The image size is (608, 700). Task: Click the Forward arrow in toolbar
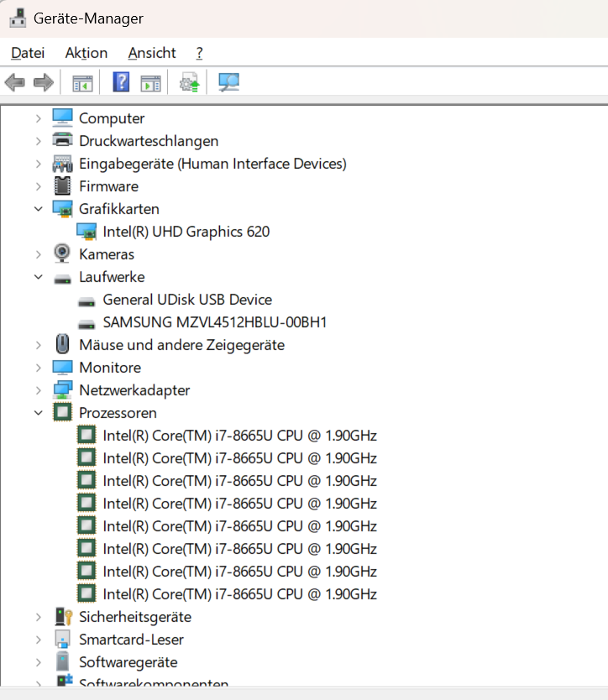[x=44, y=82]
